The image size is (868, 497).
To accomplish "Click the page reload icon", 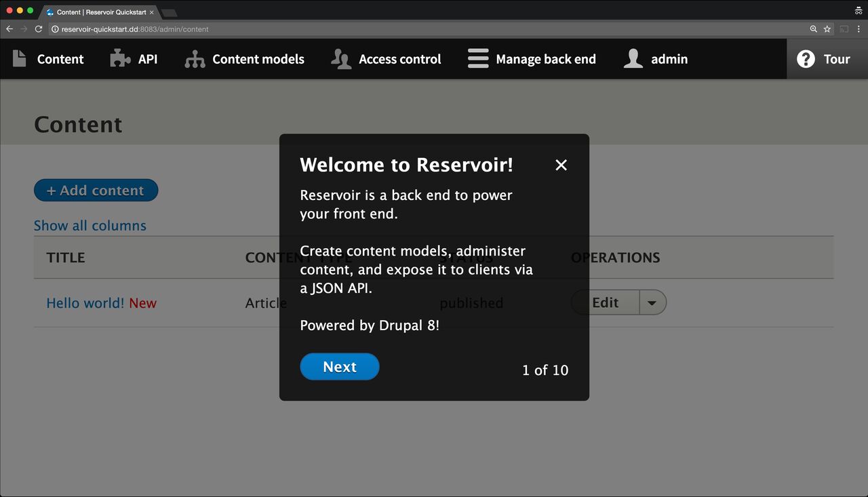I will [39, 29].
